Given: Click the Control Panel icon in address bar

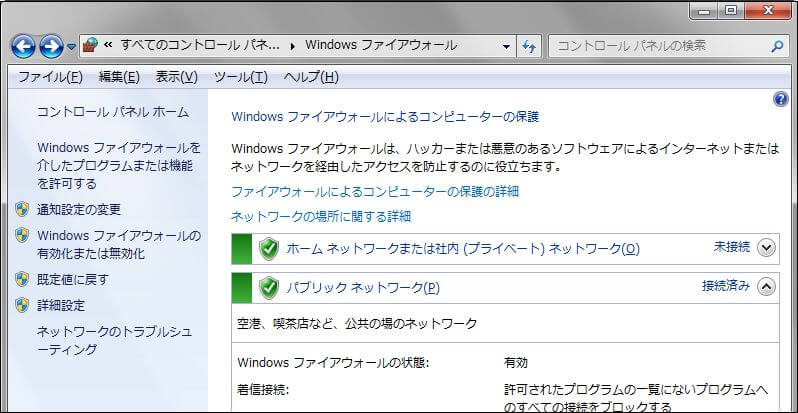Looking at the screenshot, I should click(91, 46).
